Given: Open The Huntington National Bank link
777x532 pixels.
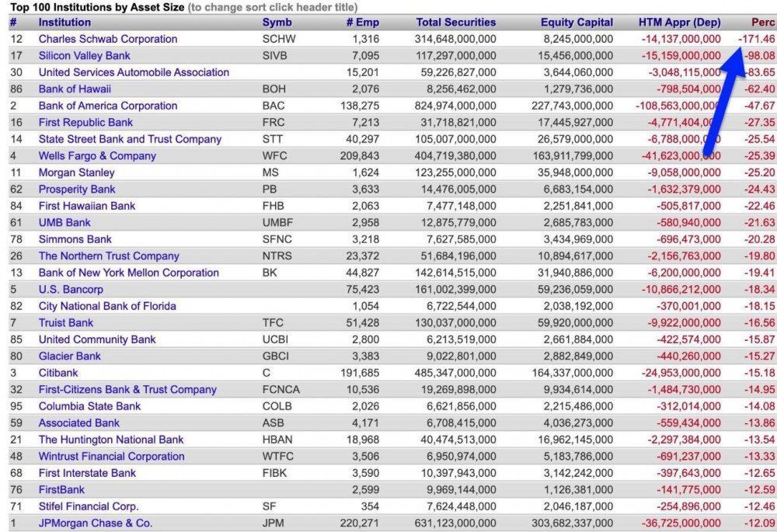Looking at the screenshot, I should click(111, 440).
